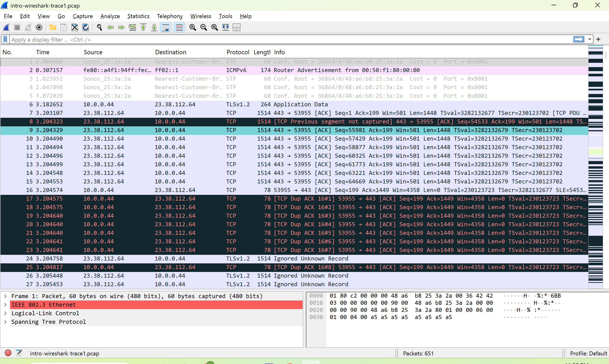Go forward in packet history arrow

pyautogui.click(x=121, y=27)
